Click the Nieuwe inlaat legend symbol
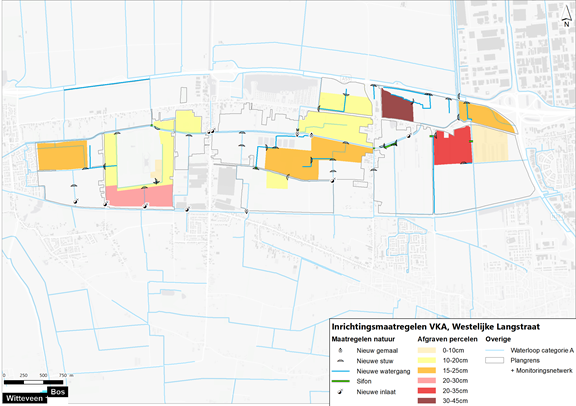 coord(341,392)
